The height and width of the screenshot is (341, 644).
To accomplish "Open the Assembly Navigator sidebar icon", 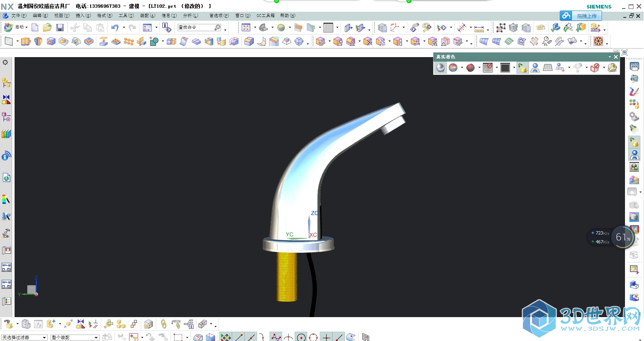I will 6,83.
